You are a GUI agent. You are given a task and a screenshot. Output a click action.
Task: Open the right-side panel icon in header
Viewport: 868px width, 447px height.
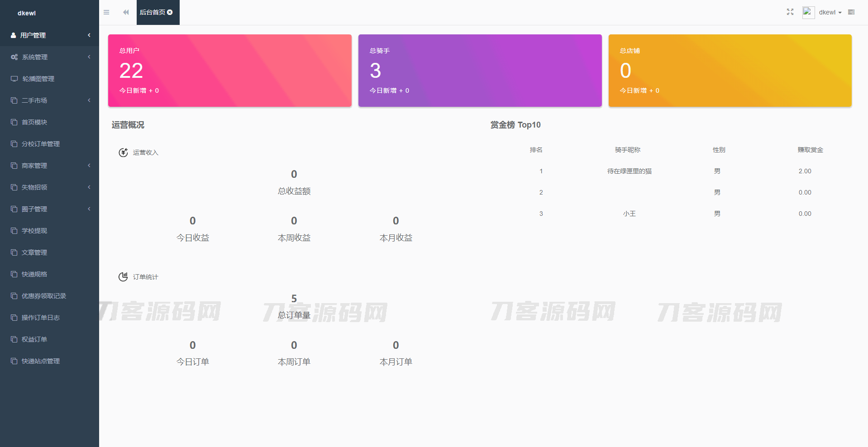pos(851,12)
